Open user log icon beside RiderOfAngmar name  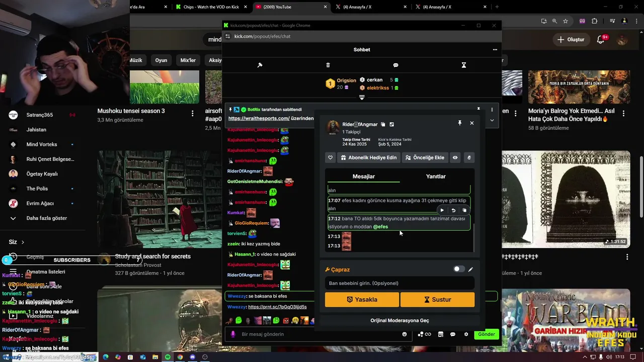coord(392,124)
